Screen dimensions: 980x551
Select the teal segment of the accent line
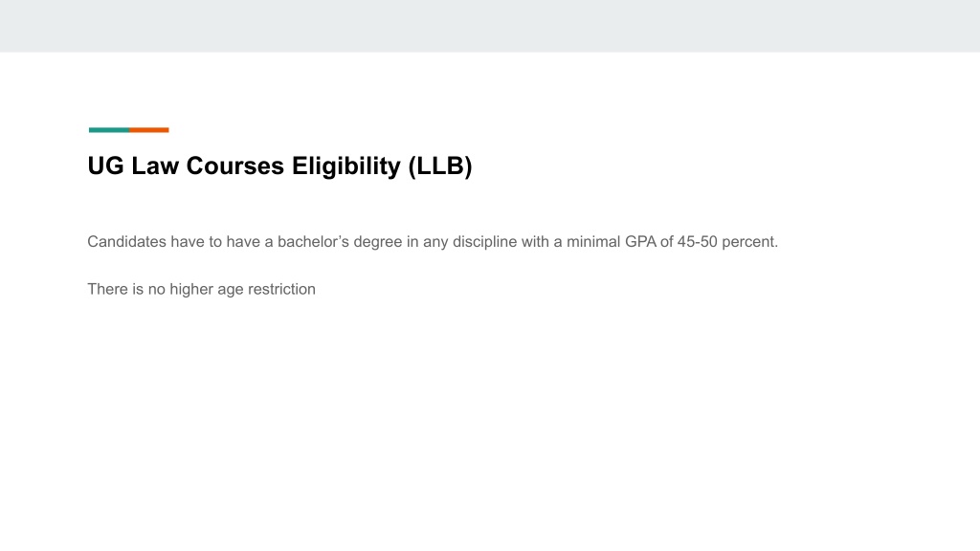coord(109,130)
